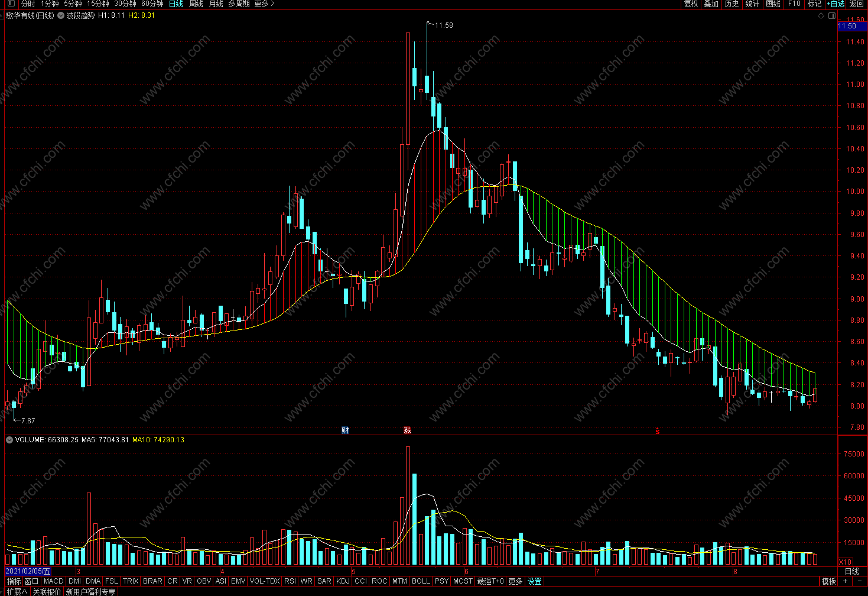The width and height of the screenshot is (868, 596).
Task: Select the BOLL indicator
Action: [x=421, y=581]
